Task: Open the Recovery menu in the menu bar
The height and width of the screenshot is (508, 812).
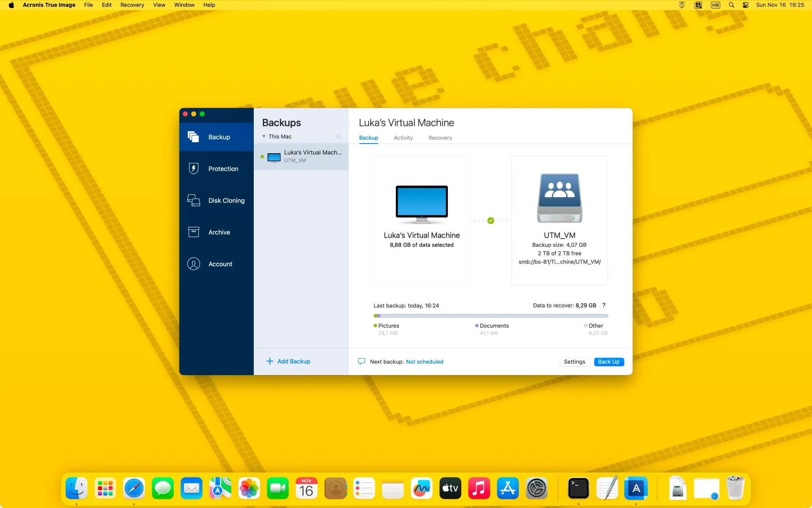Action: point(132,5)
